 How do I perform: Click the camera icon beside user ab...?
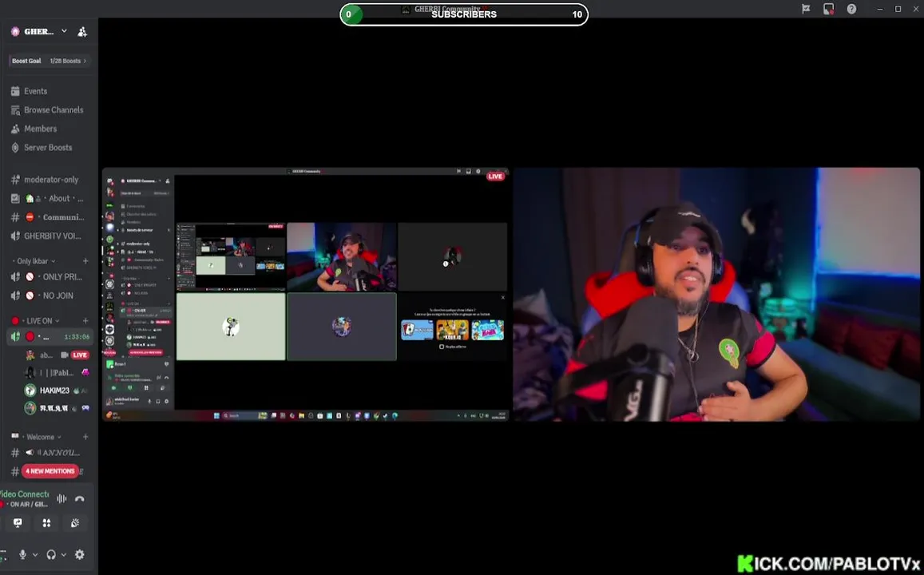(65, 355)
